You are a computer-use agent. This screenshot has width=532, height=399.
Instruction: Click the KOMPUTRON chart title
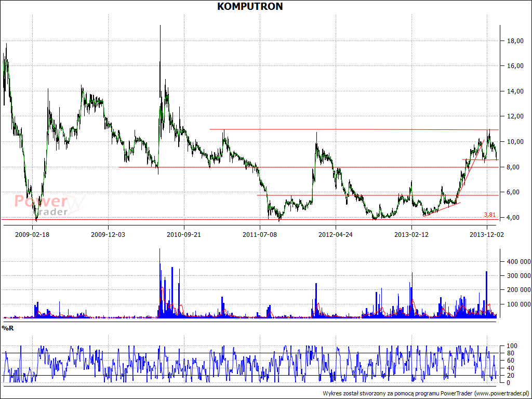tap(250, 6)
